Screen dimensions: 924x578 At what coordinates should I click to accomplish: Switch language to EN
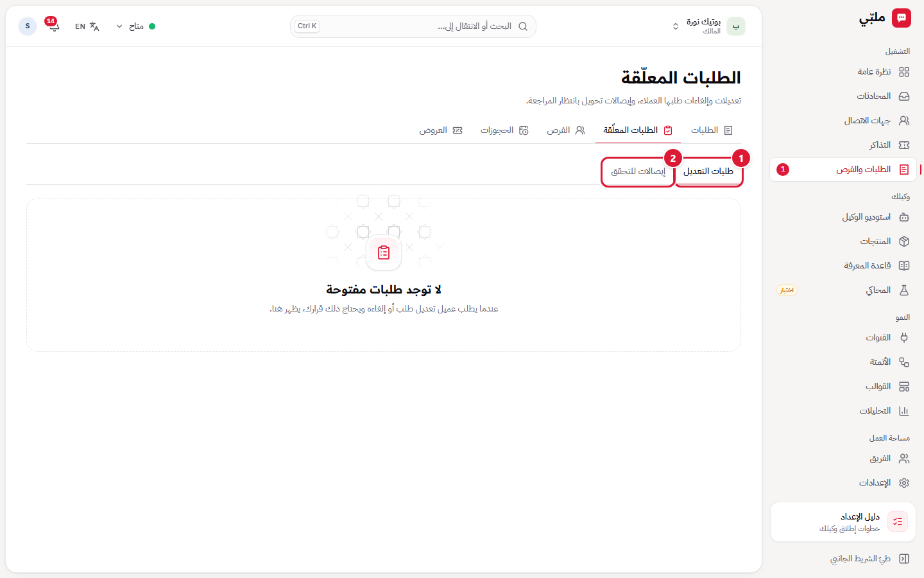click(87, 26)
